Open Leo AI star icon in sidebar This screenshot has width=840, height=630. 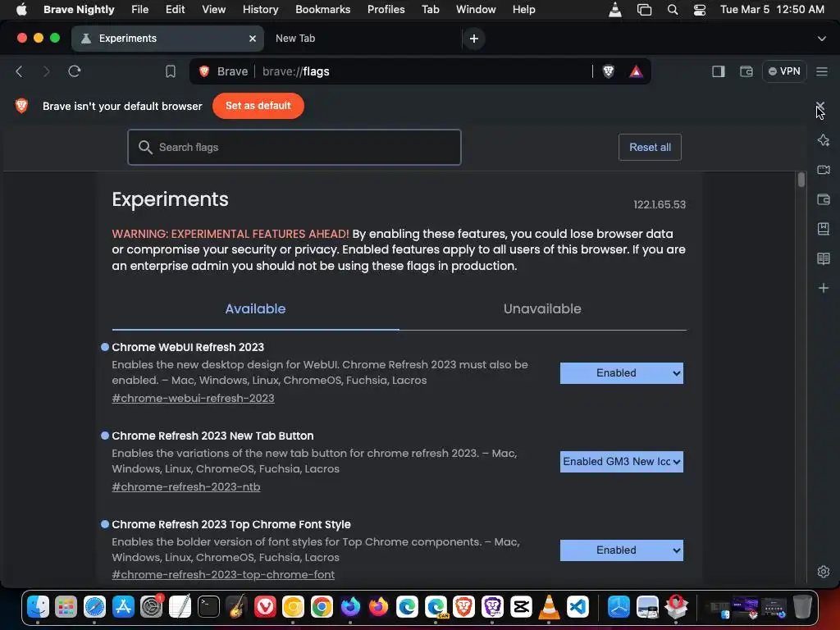coord(824,140)
